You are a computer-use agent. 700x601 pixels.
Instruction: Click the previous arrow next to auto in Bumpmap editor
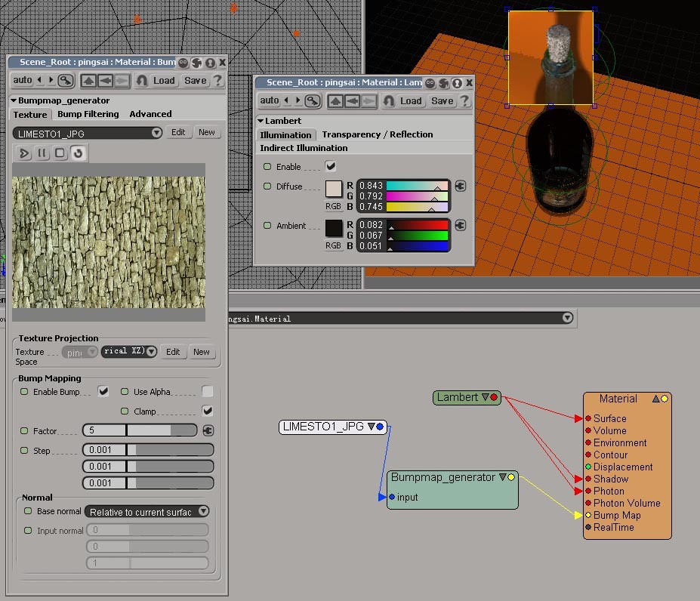coord(40,80)
